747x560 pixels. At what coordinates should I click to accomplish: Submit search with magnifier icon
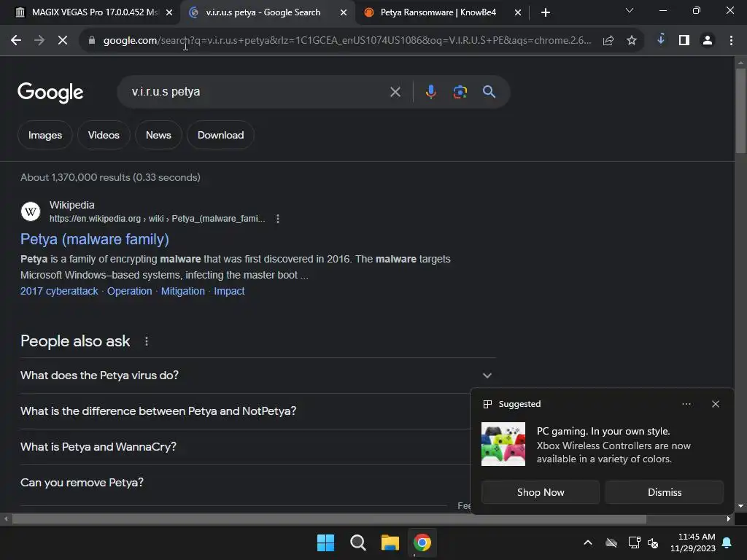click(x=489, y=92)
